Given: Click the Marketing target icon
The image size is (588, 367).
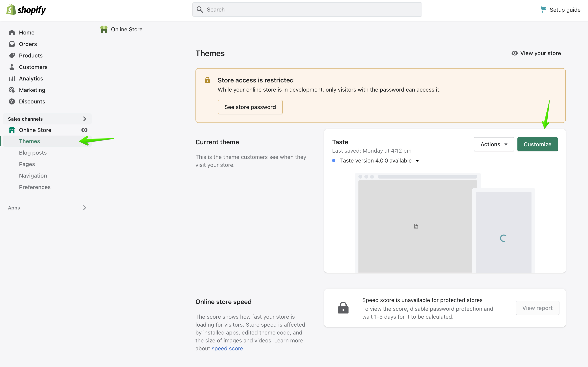Looking at the screenshot, I should tap(12, 90).
